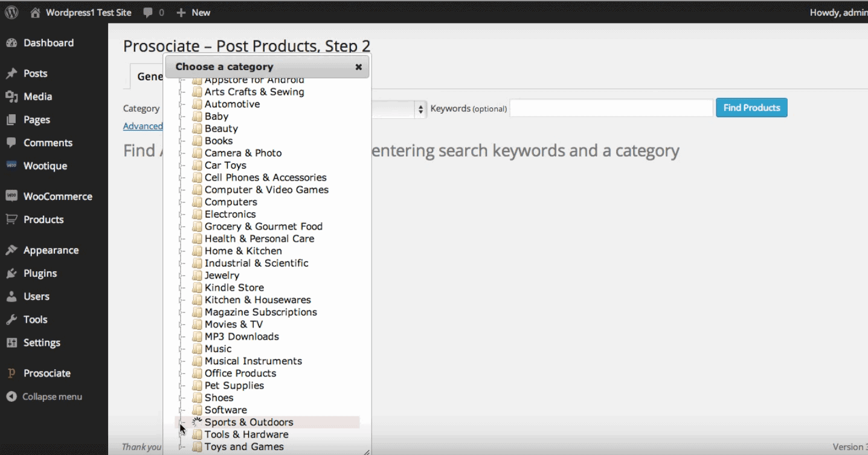Select Magazine Subscriptions category
868x455 pixels.
tap(260, 312)
